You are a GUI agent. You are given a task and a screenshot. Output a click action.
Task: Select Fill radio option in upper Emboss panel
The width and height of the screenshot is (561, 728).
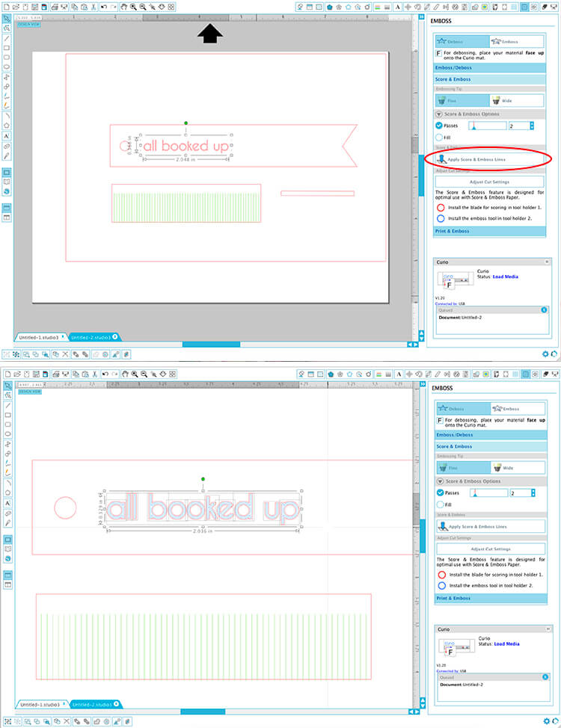pos(439,138)
